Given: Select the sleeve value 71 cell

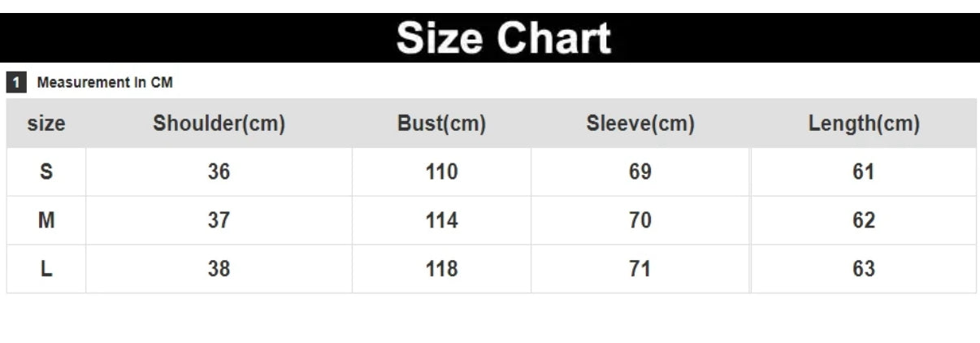Looking at the screenshot, I should coord(640,269).
